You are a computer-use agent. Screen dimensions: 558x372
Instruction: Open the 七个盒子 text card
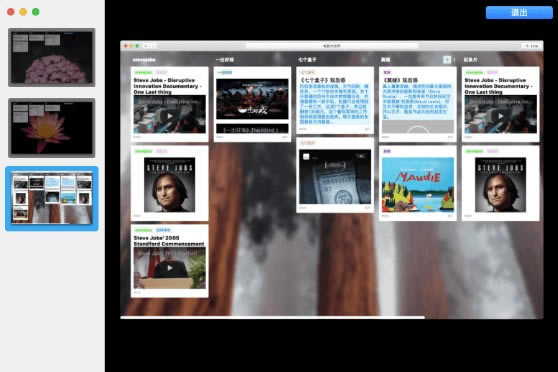click(x=335, y=100)
